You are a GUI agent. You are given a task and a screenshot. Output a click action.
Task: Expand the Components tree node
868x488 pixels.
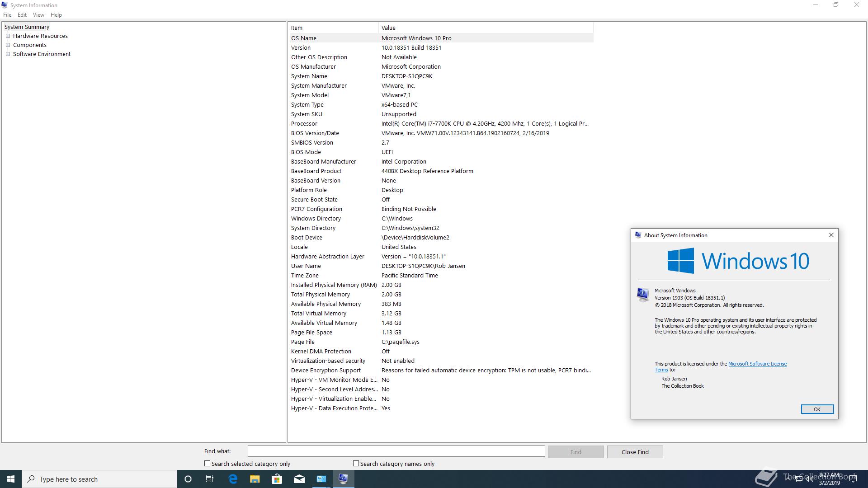(8, 45)
